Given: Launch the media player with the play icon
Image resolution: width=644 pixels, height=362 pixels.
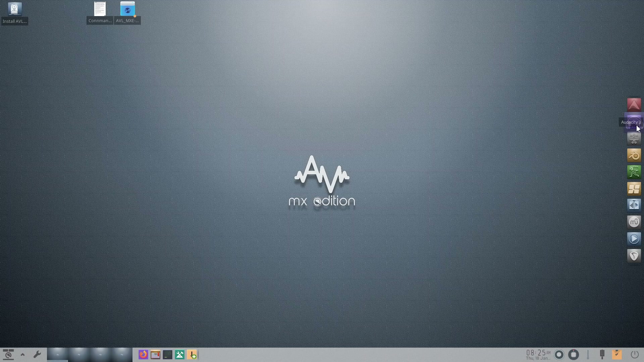Looking at the screenshot, I should 634,239.
